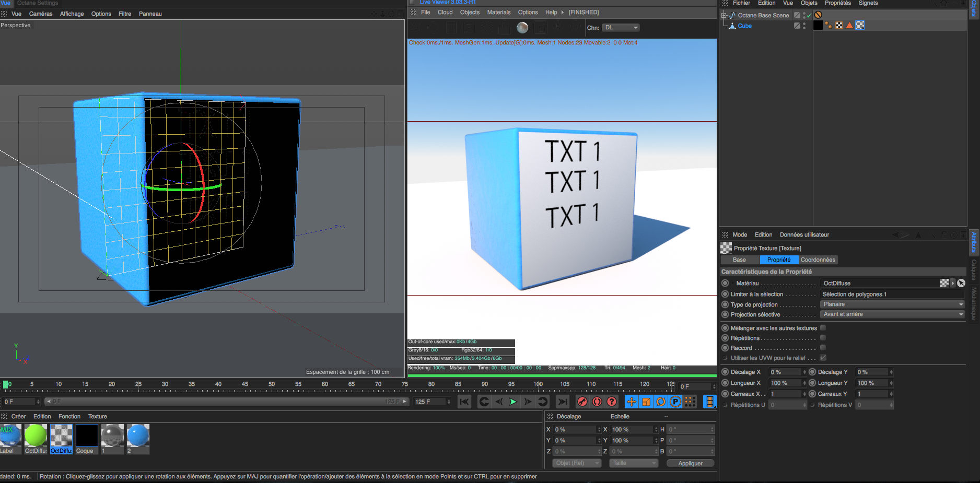Select the black-white checker tag on Cube
Image resolution: width=980 pixels, height=483 pixels.
coord(839,25)
